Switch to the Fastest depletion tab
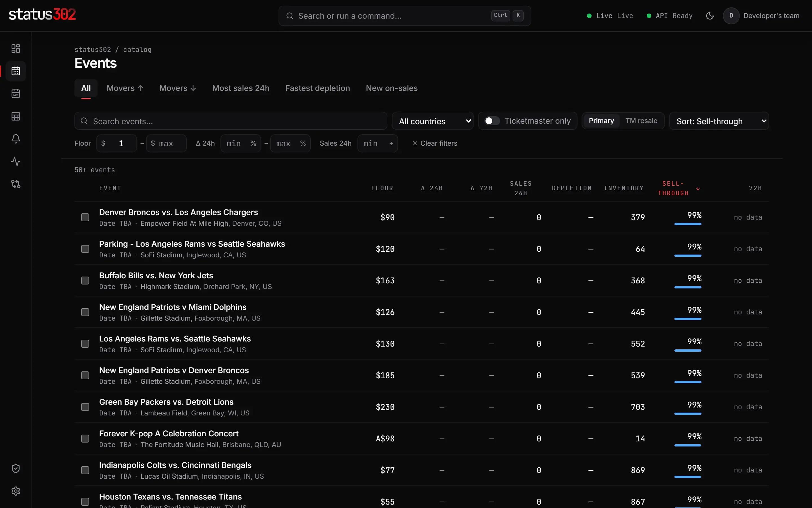812x508 pixels. tap(317, 88)
